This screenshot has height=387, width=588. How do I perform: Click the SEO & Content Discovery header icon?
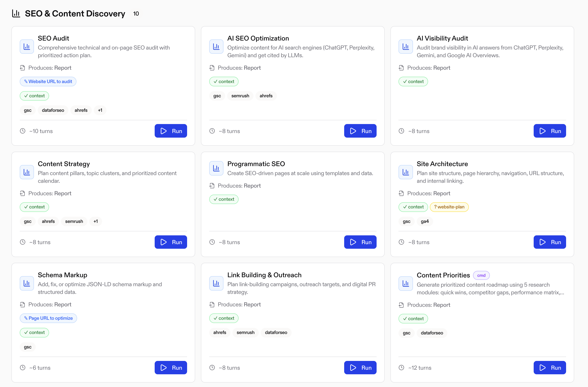(x=16, y=13)
